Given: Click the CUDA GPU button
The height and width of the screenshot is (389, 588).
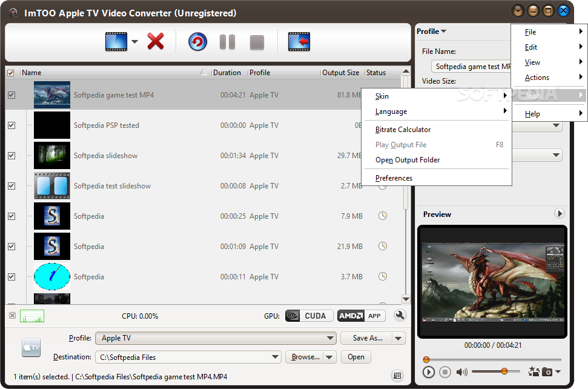Looking at the screenshot, I should (x=309, y=316).
